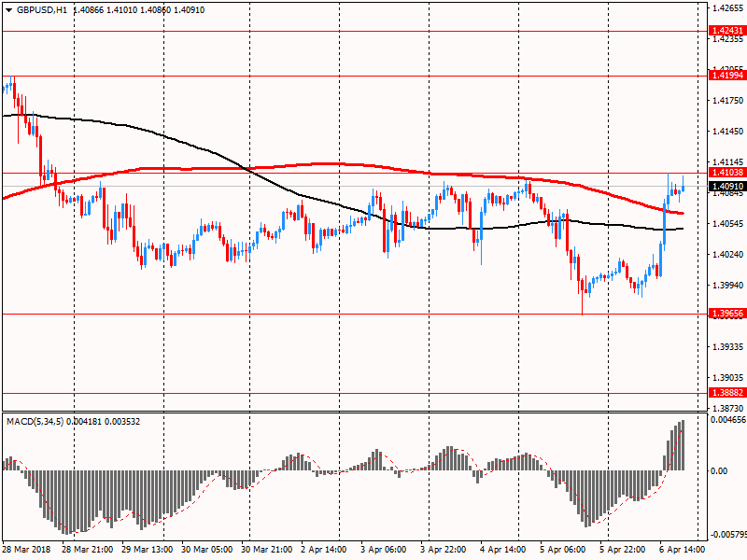Click the 29 Mar 13:00 time label
The height and width of the screenshot is (560, 747).
click(148, 549)
